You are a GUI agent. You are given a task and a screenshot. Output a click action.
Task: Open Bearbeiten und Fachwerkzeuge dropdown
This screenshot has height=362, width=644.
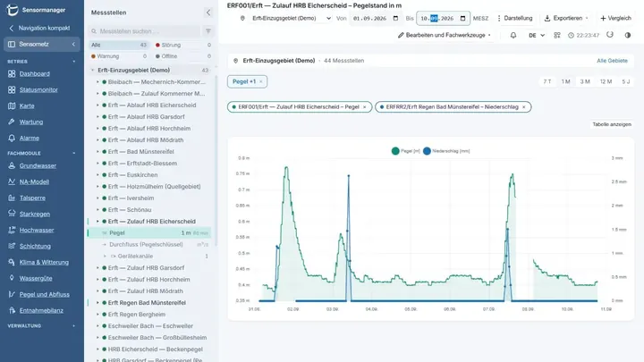point(445,35)
